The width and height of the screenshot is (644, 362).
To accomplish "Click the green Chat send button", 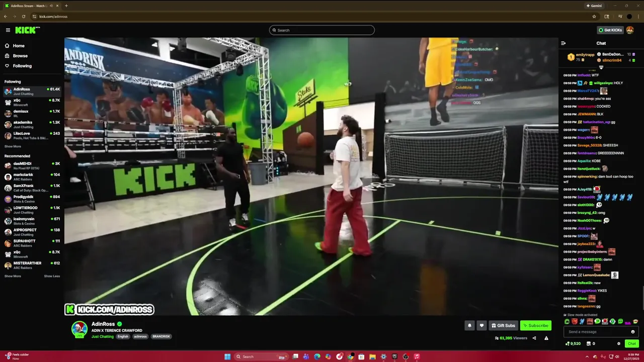I will tap(632, 344).
